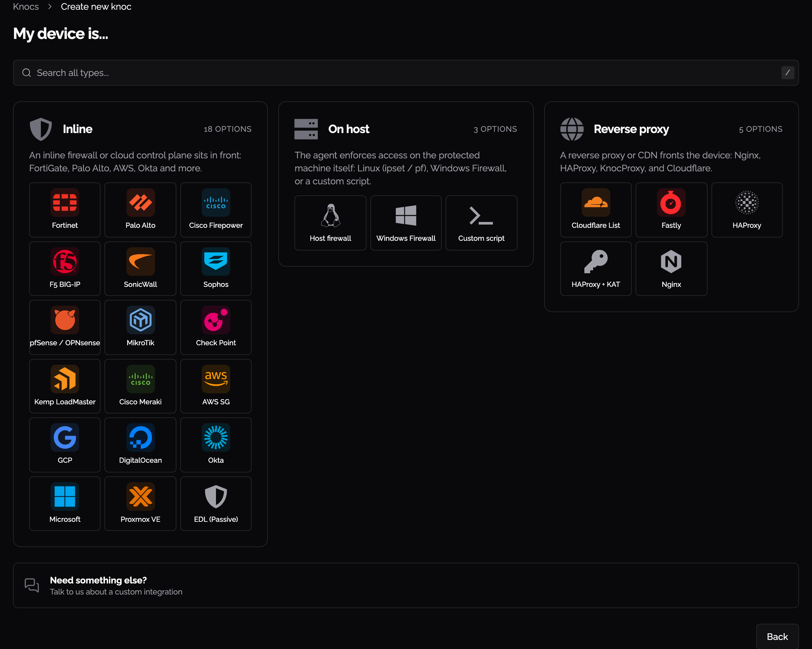
Task: Open the Knocs breadcrumb link
Action: [x=26, y=7]
